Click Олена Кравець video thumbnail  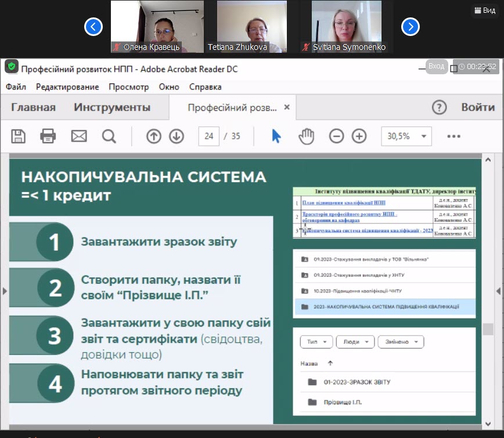coord(157,27)
